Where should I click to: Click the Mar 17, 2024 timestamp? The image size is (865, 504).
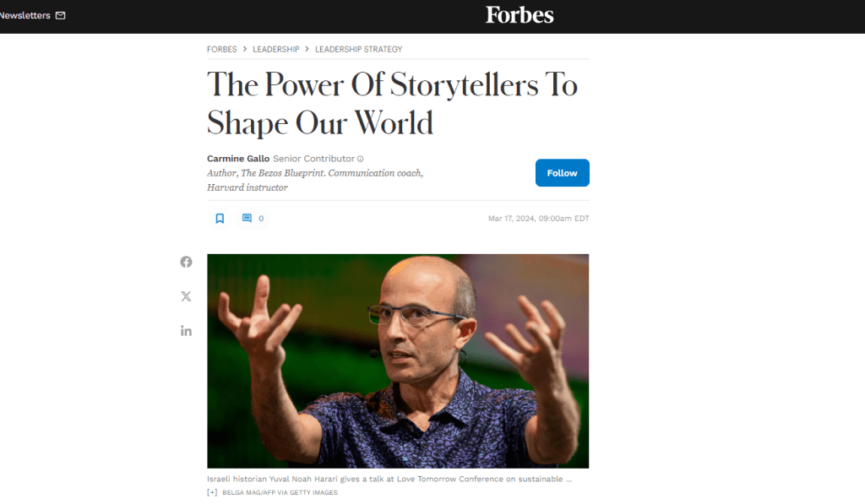[x=538, y=219]
